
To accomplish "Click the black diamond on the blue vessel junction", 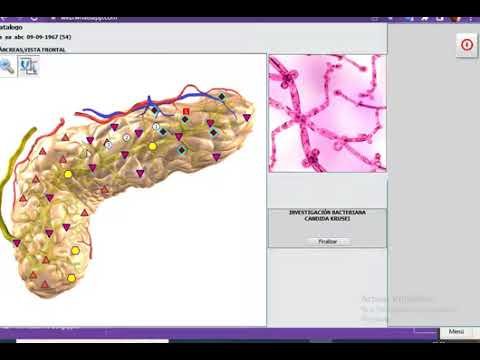I will coord(154,110).
